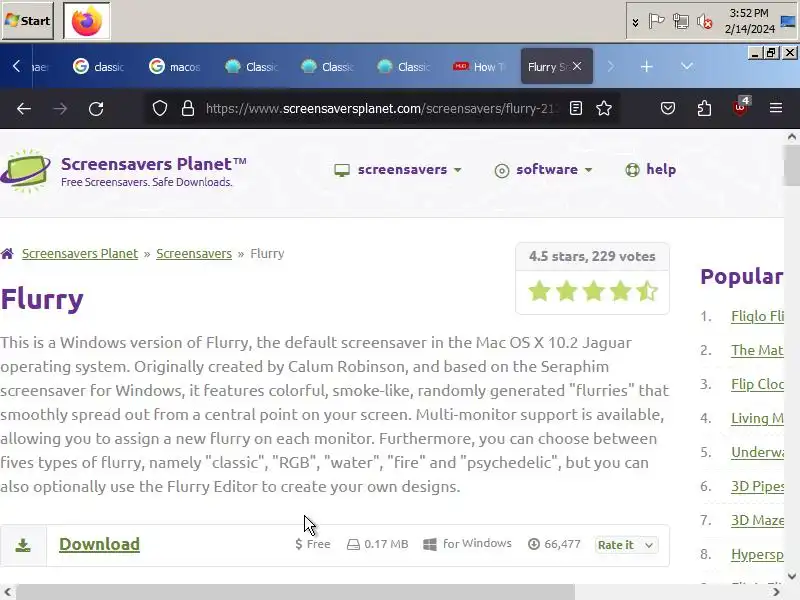The width and height of the screenshot is (800, 600).
Task: Click the Firefox icon in the taskbar
Action: 86,20
